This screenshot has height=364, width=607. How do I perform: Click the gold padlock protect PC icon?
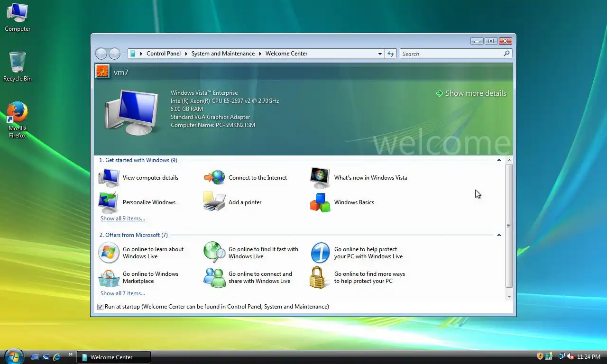[319, 278]
